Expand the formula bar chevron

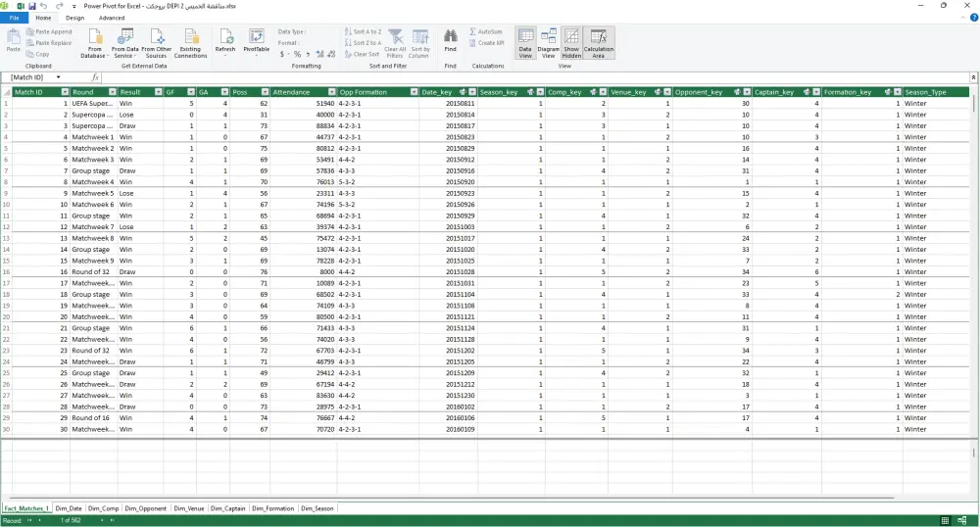973,77
